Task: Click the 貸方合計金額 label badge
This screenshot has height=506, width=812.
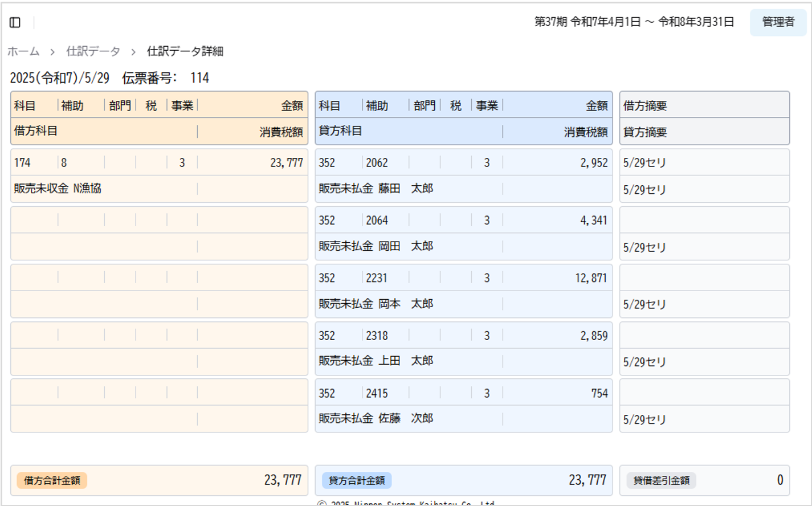Action: [x=357, y=480]
